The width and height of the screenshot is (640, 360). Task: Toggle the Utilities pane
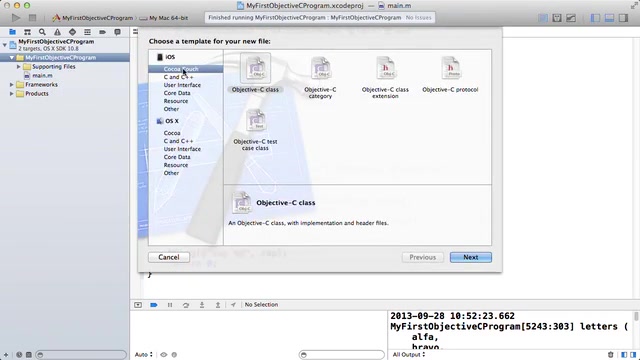[x=623, y=18]
